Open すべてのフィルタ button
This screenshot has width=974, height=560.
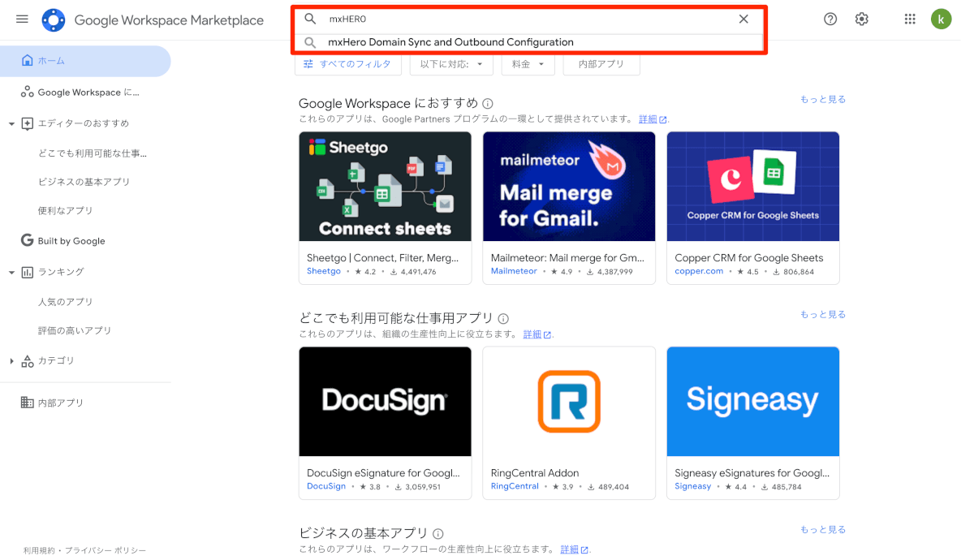coord(347,64)
